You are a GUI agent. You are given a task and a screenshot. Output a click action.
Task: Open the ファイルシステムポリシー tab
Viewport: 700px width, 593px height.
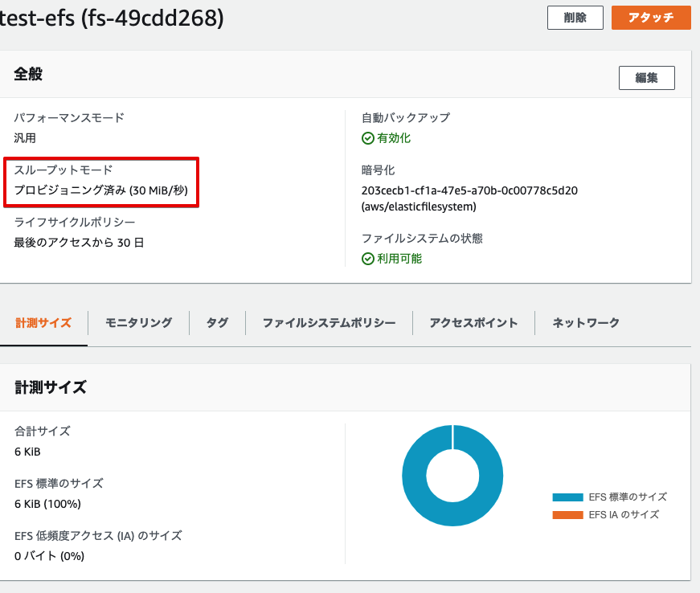(327, 322)
